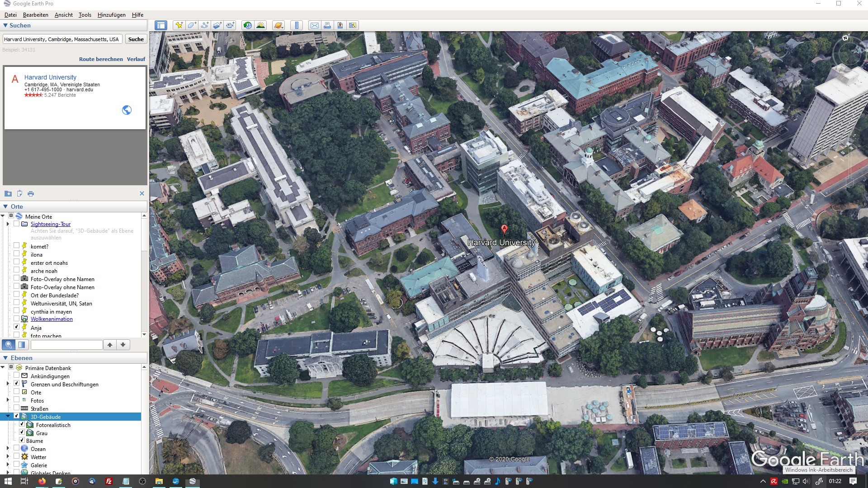Enable the Straßen layer checkbox
The height and width of the screenshot is (488, 868).
pyautogui.click(x=17, y=408)
